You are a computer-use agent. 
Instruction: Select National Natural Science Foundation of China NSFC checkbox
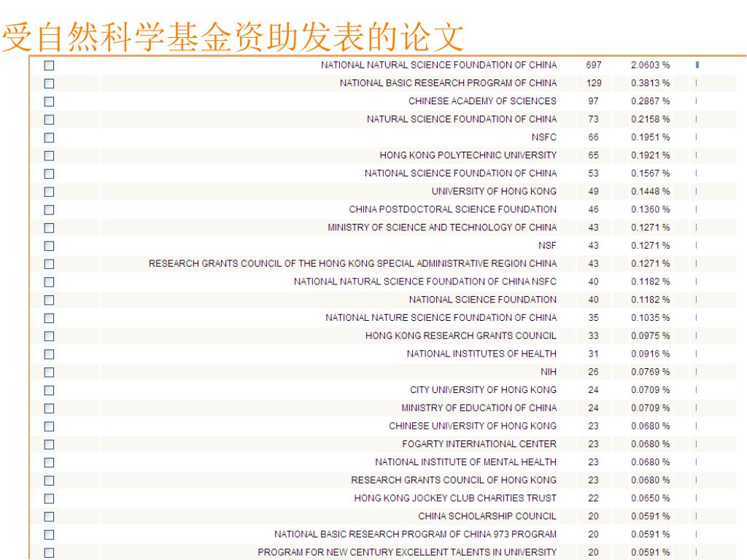click(x=49, y=282)
